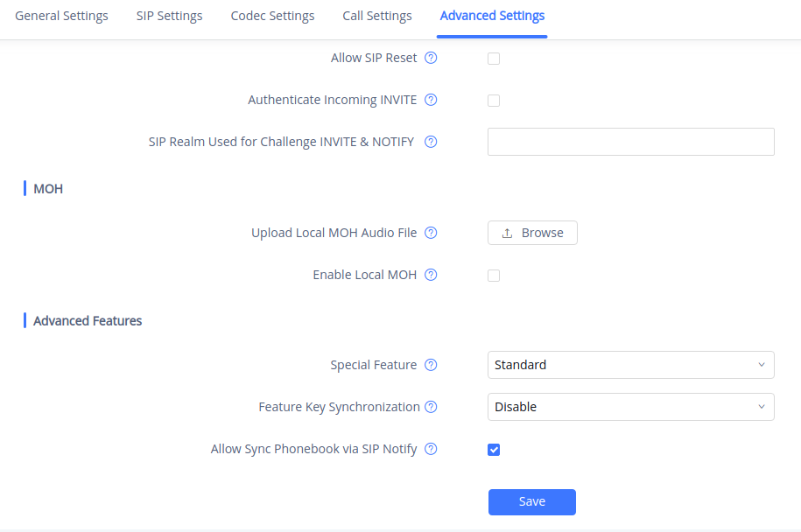The height and width of the screenshot is (532, 801).
Task: Switch to the General Settings tab
Action: coord(61,16)
